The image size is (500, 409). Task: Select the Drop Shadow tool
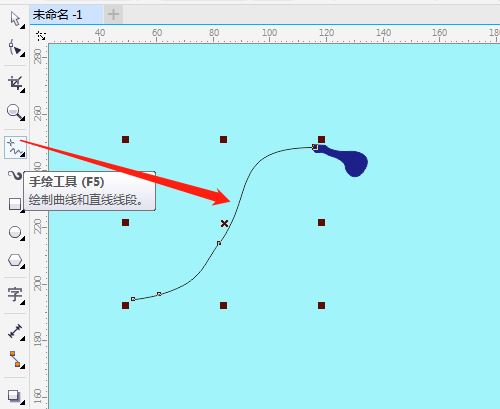(14, 396)
